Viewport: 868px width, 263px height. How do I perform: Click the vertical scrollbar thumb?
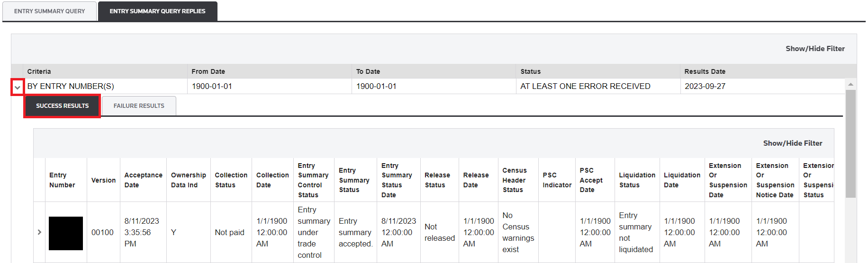point(850,142)
